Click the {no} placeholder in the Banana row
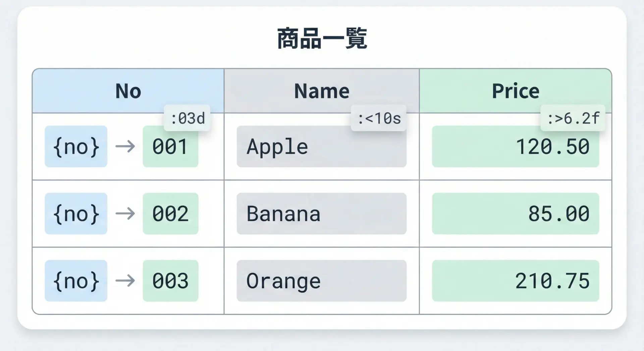 click(76, 214)
